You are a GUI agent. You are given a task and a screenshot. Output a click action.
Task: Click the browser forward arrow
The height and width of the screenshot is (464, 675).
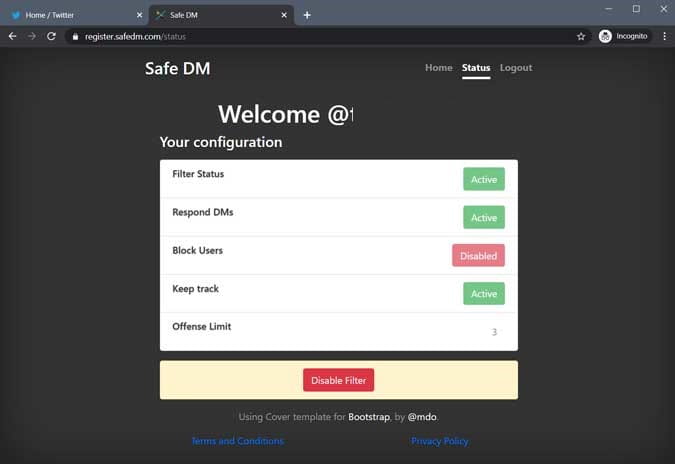click(32, 37)
